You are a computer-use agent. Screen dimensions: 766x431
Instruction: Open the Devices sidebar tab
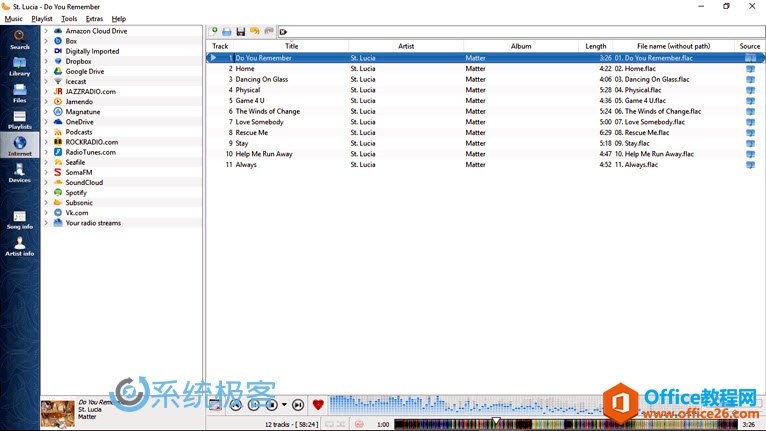click(x=20, y=173)
